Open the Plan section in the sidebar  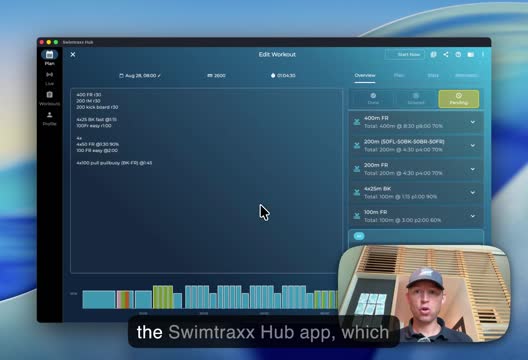click(x=50, y=57)
